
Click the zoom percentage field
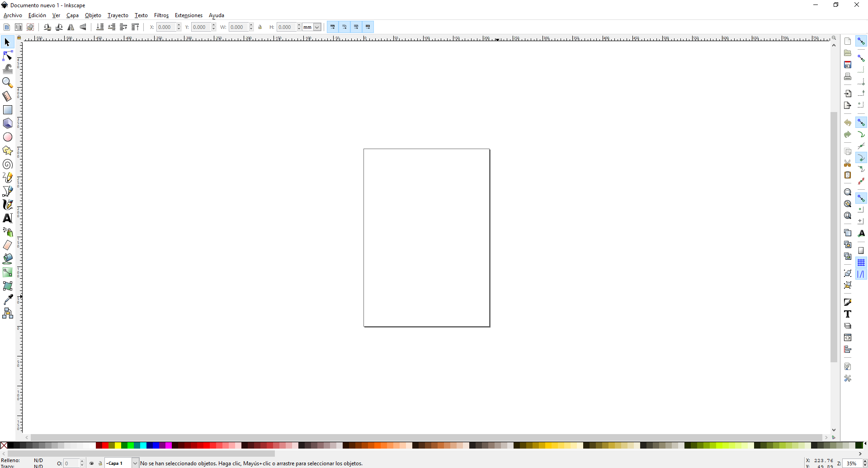[853, 463]
